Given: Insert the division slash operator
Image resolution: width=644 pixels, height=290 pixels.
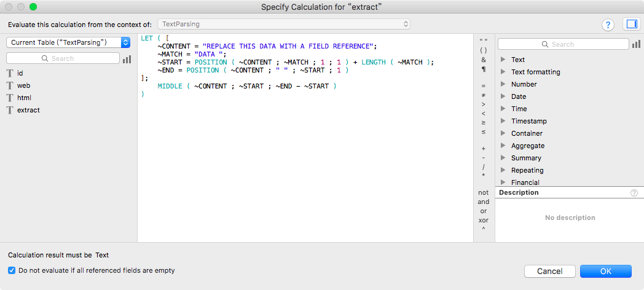Looking at the screenshot, I should pyautogui.click(x=484, y=167).
